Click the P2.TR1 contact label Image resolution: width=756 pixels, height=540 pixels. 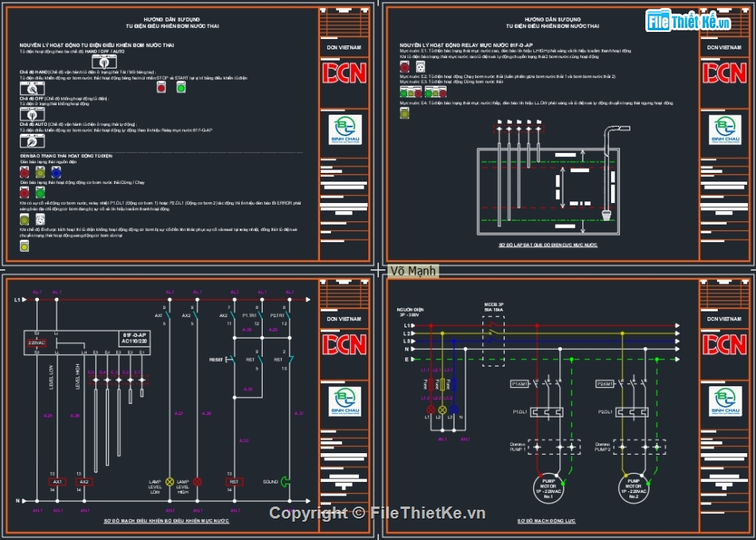[x=277, y=315]
